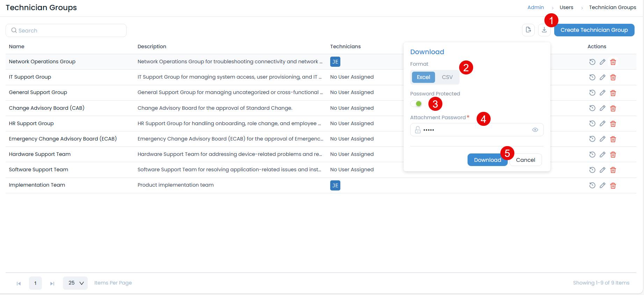Click the Search input field
This screenshot has height=295, width=644.
pos(66,30)
